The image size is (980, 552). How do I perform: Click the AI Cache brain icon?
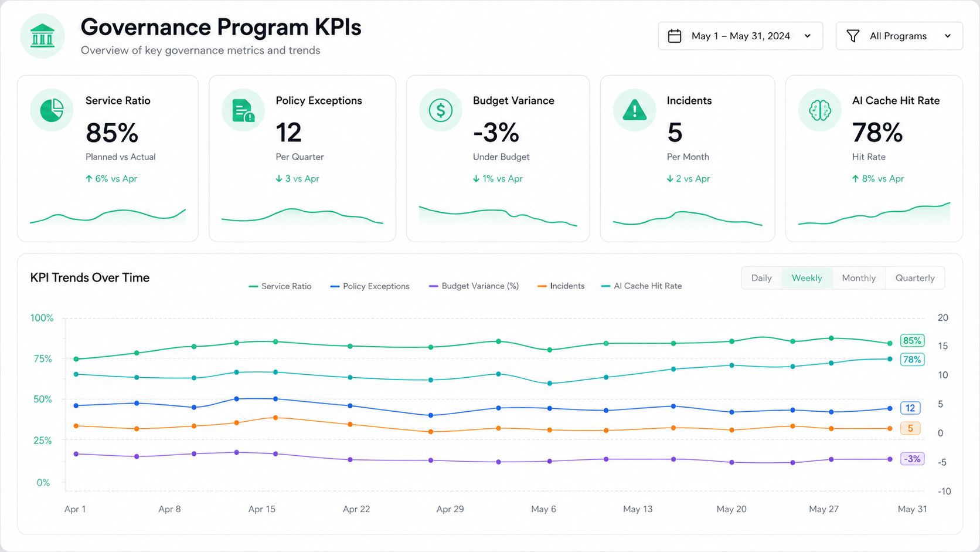(x=820, y=110)
